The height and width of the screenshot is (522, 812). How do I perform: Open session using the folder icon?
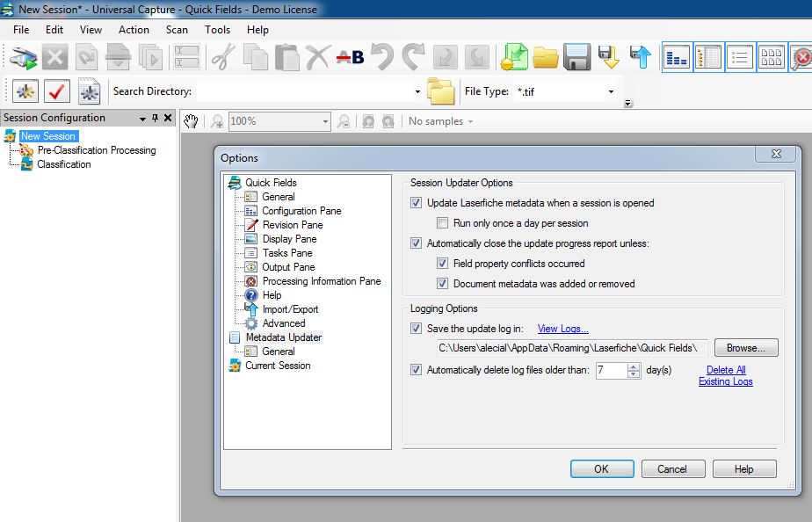(x=546, y=57)
